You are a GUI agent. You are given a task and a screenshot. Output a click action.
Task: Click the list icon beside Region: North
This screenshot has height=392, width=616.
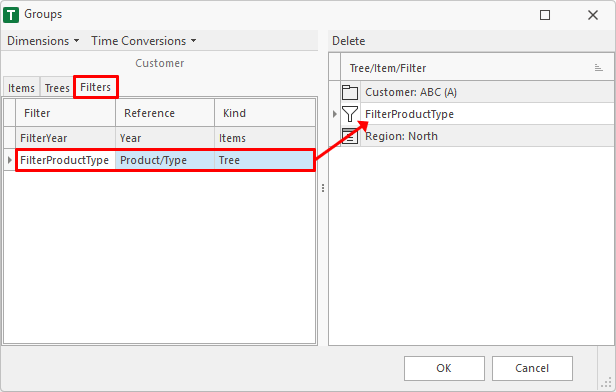350,136
